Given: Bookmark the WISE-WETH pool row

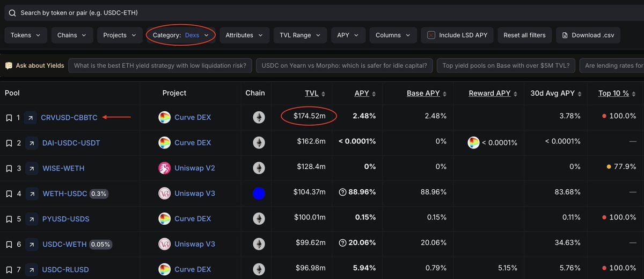Looking at the screenshot, I should click(x=9, y=168).
